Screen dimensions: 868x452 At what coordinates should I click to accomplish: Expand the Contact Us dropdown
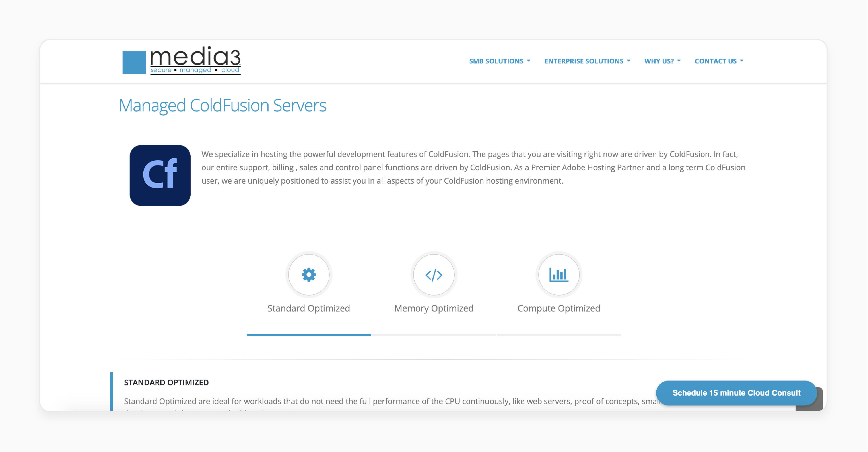click(x=719, y=60)
